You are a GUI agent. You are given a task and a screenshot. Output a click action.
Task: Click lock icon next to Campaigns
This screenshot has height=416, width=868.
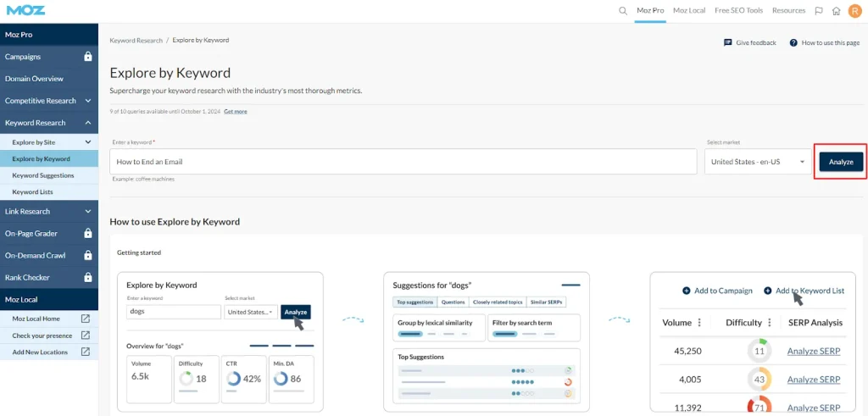tap(87, 57)
